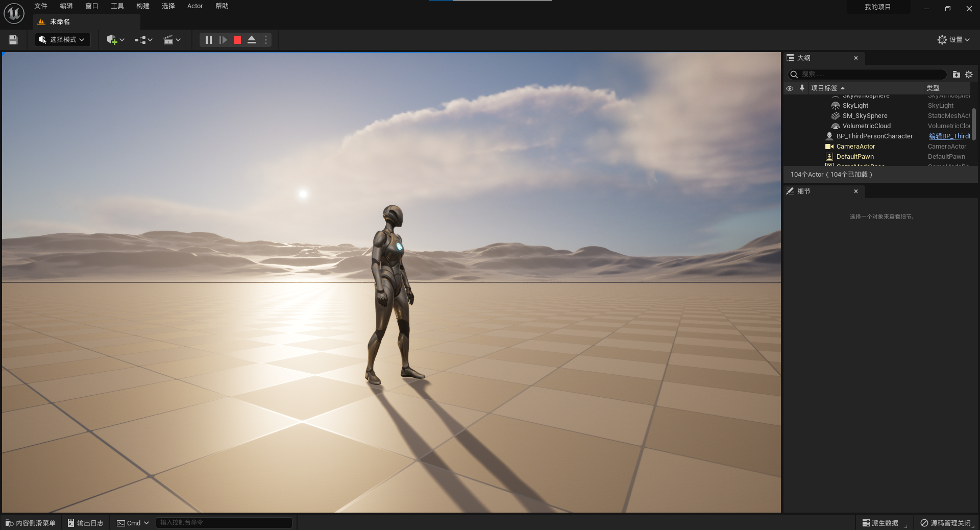
Task: Click the outliner vertical scrollbar
Action: tap(974, 124)
